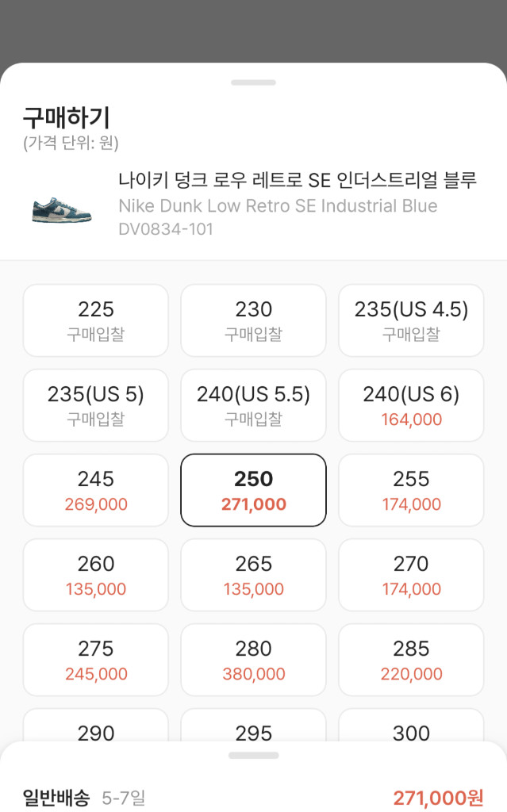Select size 275 priced 245,000
The image size is (507, 812).
[95, 660]
